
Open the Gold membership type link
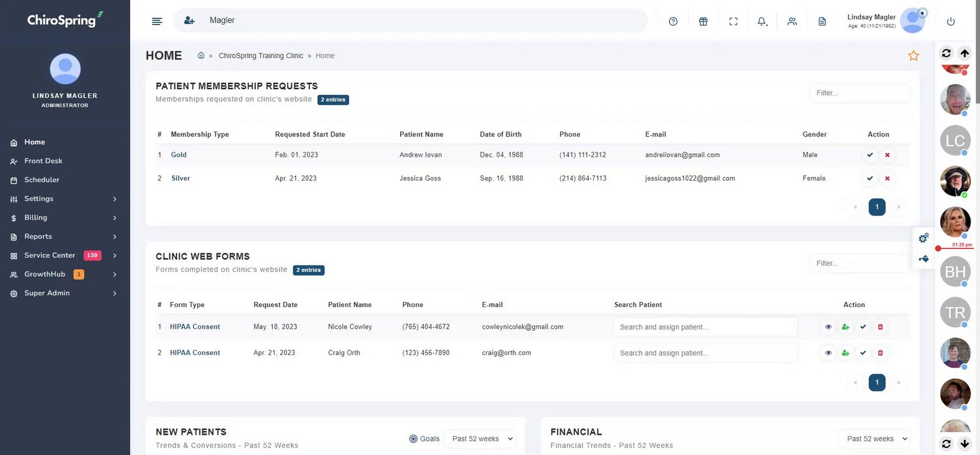[178, 155]
